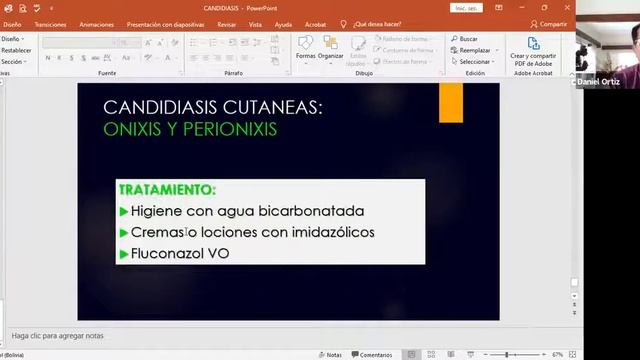Click the Reemplazar replace tool
The image size is (640, 360).
[x=471, y=50]
